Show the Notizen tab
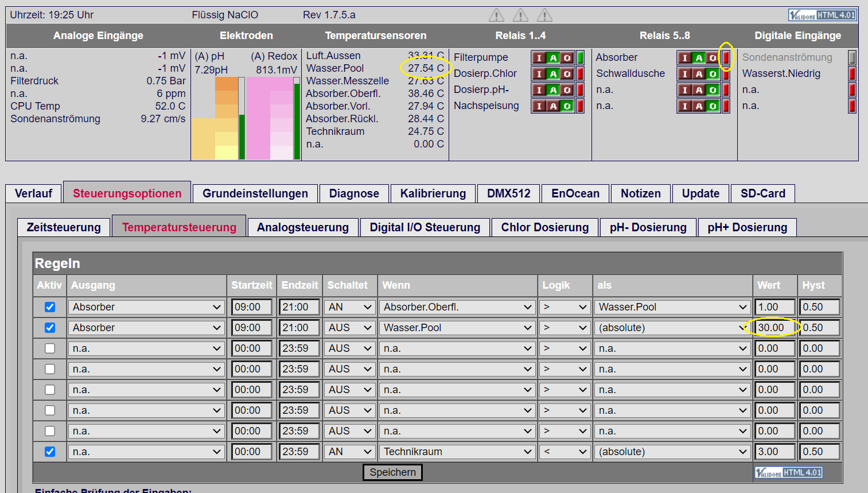Image resolution: width=868 pixels, height=493 pixels. point(641,193)
